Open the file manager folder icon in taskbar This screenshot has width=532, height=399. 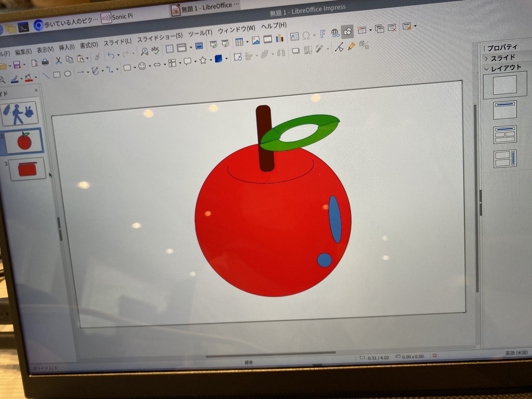click(x=11, y=29)
